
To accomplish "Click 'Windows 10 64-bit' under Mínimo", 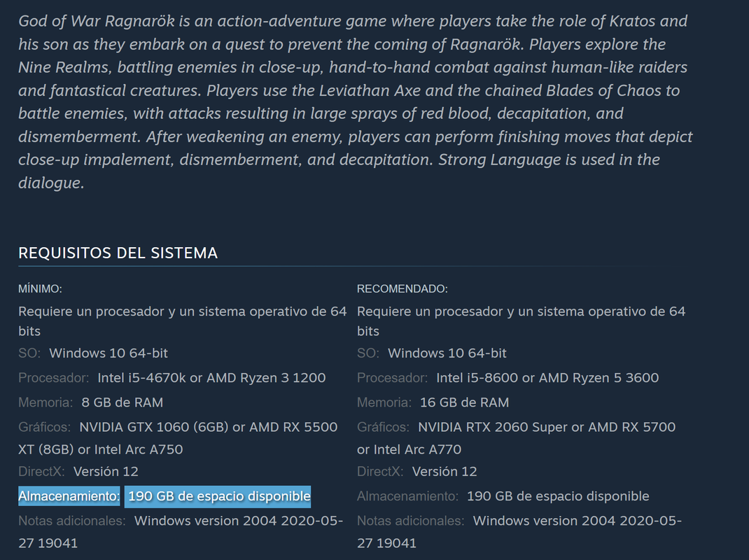I will [x=108, y=353].
